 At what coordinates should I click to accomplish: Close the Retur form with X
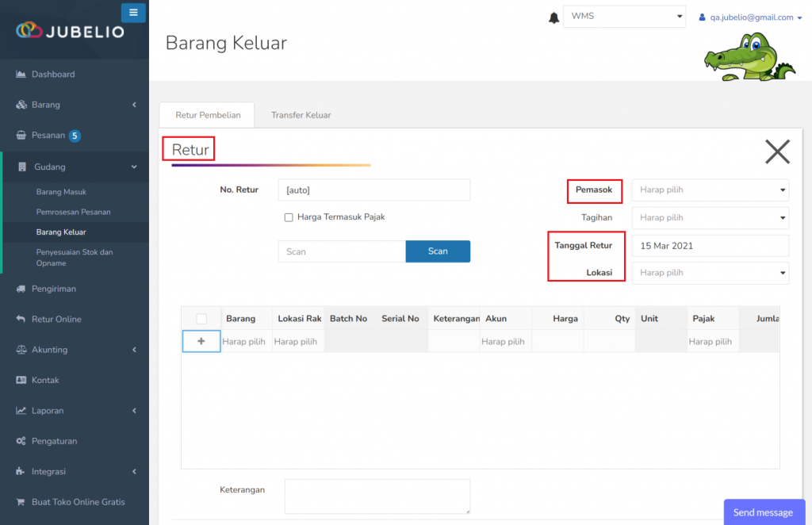(777, 151)
